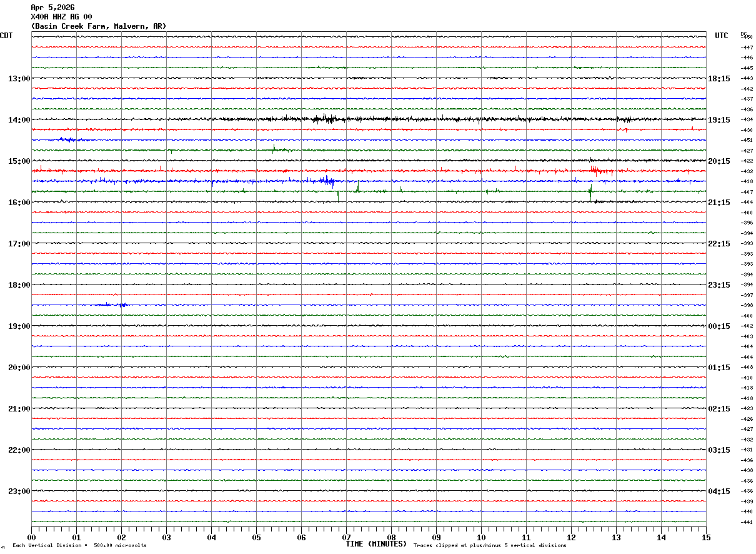Click the DC offset value -446
The image size is (756, 554).
pos(747,58)
